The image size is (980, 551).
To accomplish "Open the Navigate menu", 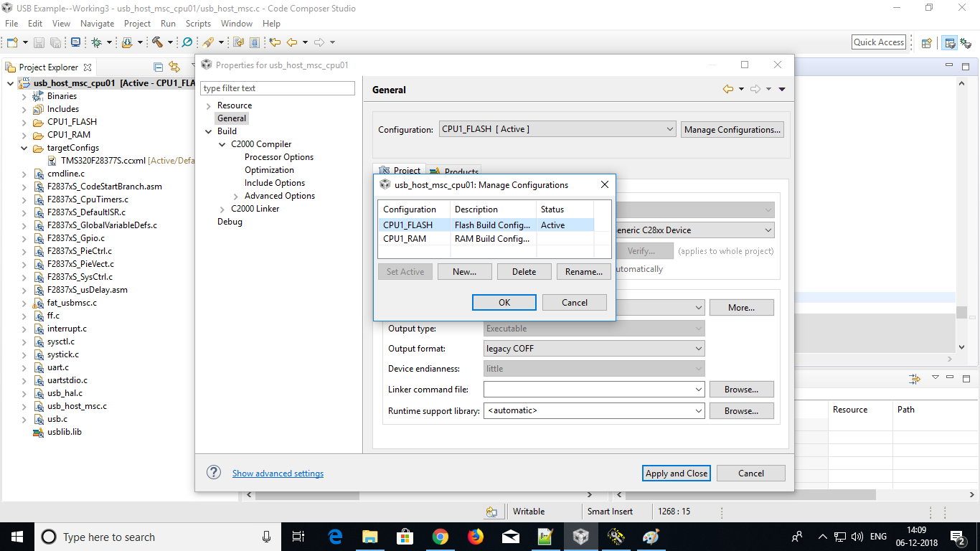I will point(97,24).
